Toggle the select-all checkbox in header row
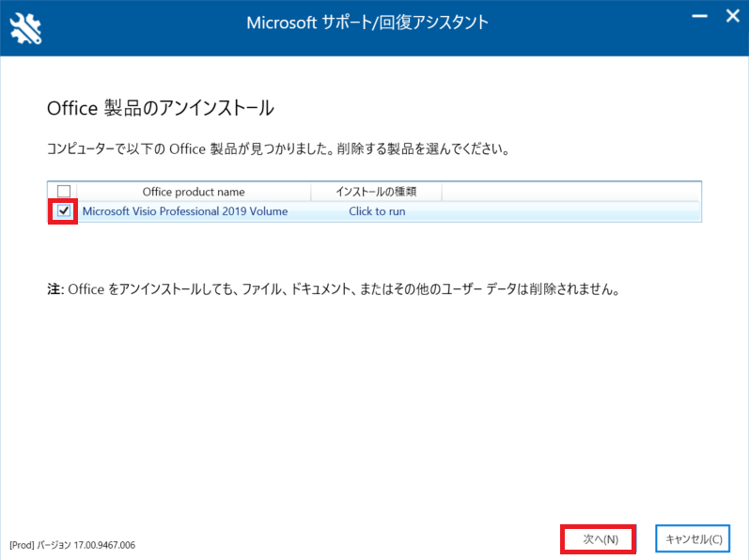The width and height of the screenshot is (749, 560). [x=64, y=192]
